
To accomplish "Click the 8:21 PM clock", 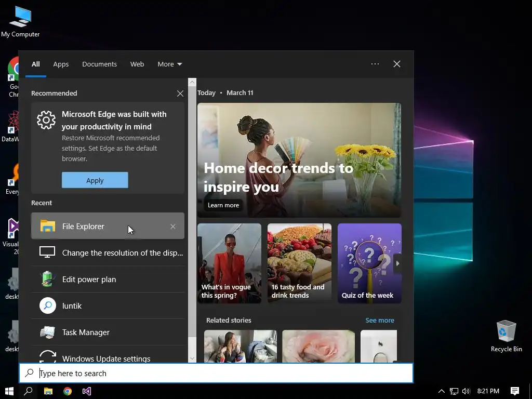I will [x=488, y=391].
